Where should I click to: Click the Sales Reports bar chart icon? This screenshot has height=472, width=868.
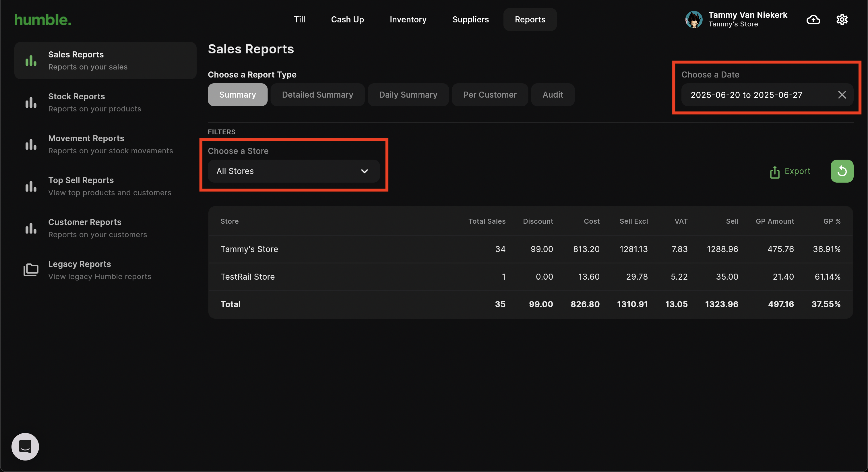(31, 61)
